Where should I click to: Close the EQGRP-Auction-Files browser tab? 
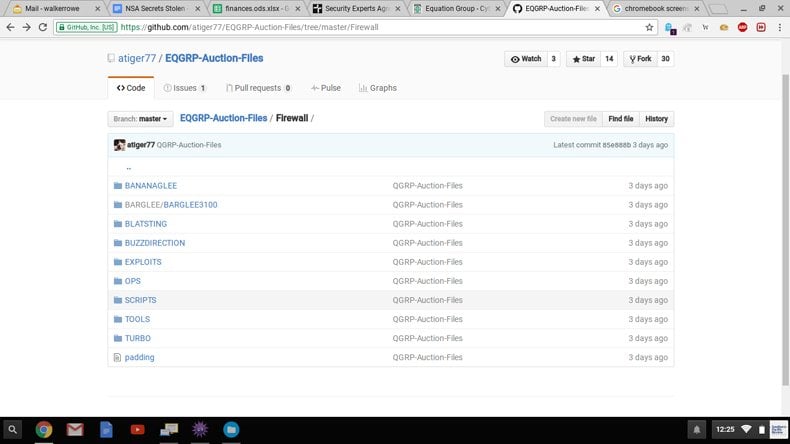click(597, 9)
